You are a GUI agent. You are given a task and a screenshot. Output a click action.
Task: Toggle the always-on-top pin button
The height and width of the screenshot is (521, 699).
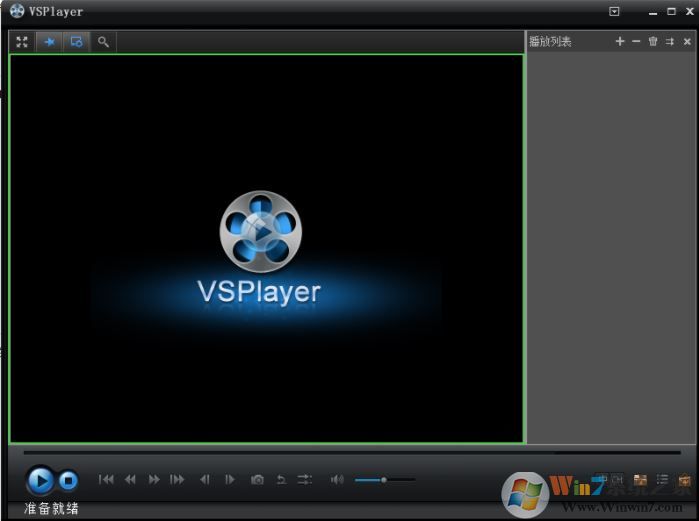pyautogui.click(x=49, y=42)
